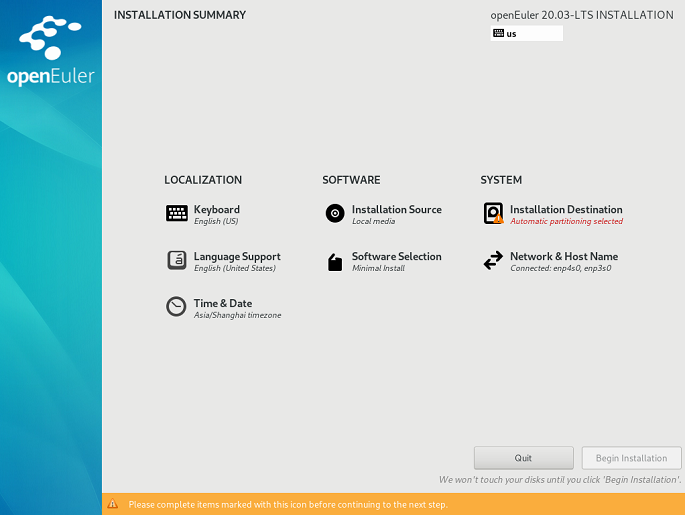This screenshot has width=685, height=515.
Task: Click the 'Software Selection' title text
Action: click(x=396, y=256)
